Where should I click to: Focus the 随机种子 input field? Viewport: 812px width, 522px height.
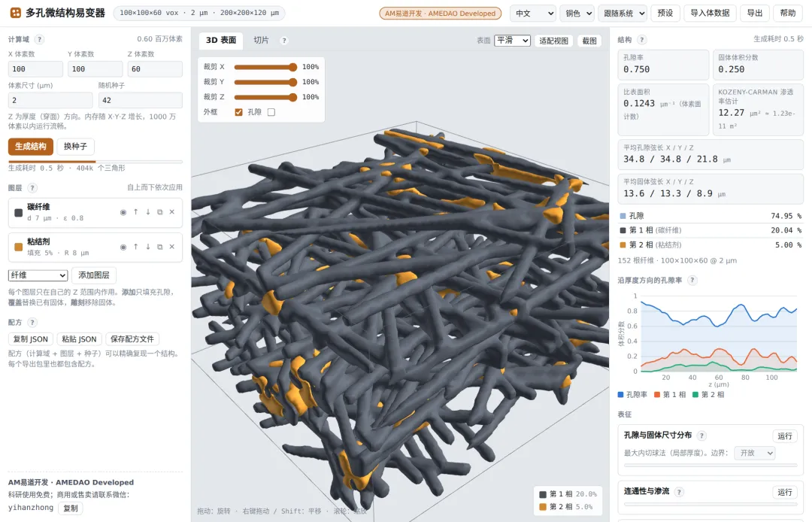click(141, 101)
